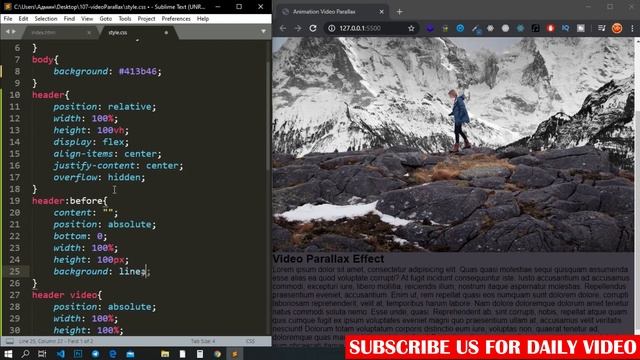Click line number 25 in the gutter
This screenshot has height=360, width=640.
tap(15, 271)
